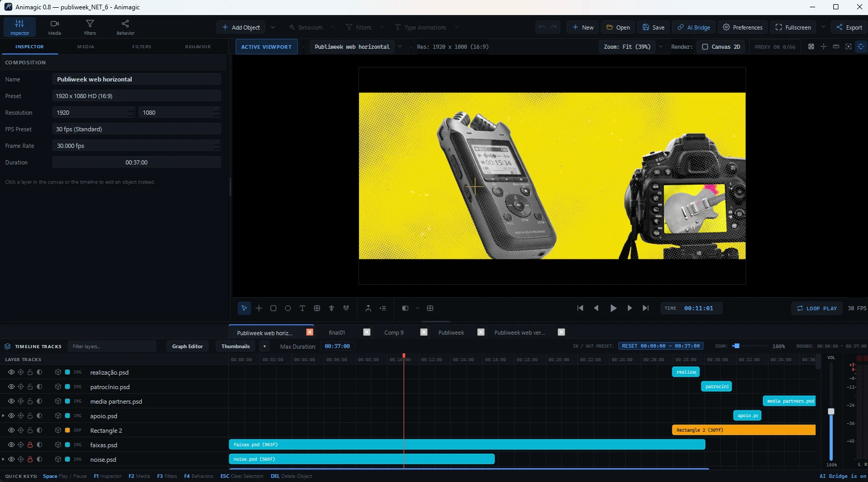This screenshot has width=868, height=482.
Task: Click the Inspector icon in top bar
Action: tap(20, 27)
